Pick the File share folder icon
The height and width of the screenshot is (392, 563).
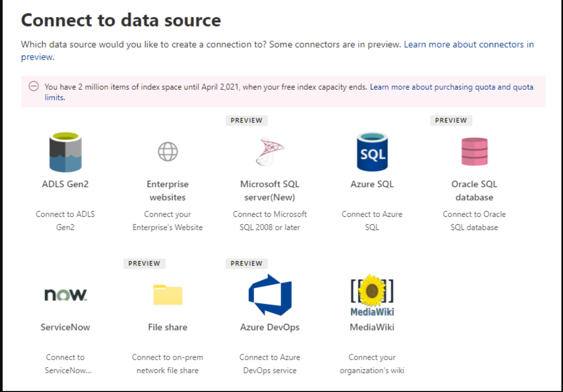click(167, 295)
